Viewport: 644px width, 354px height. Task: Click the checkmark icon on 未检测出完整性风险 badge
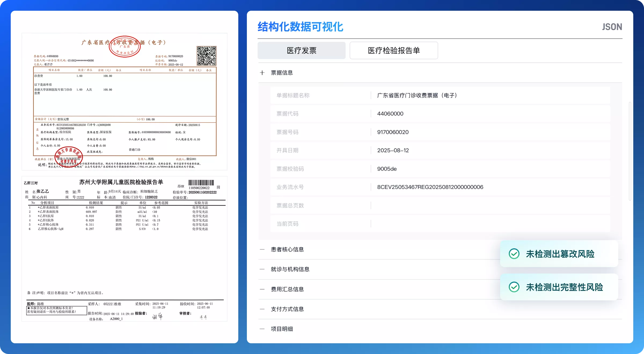tap(514, 287)
